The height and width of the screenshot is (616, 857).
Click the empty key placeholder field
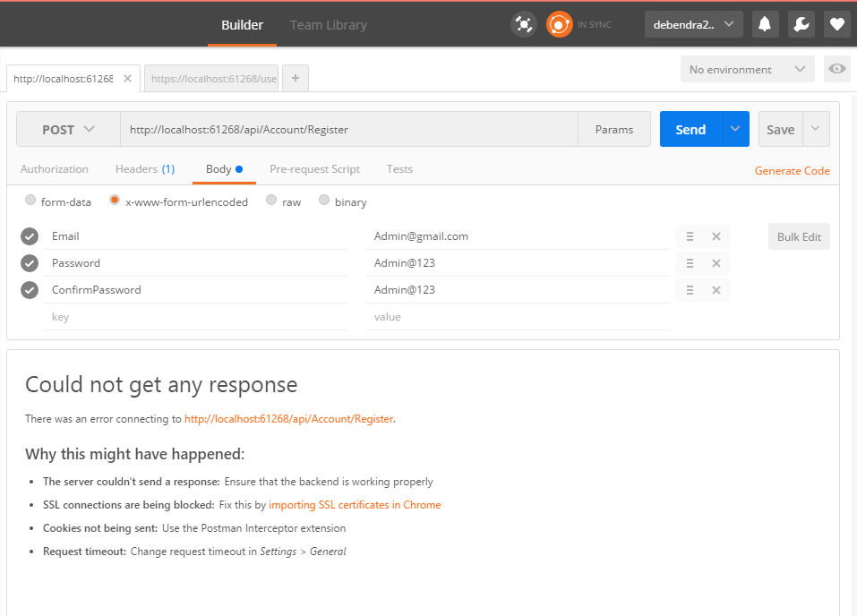pyautogui.click(x=195, y=316)
